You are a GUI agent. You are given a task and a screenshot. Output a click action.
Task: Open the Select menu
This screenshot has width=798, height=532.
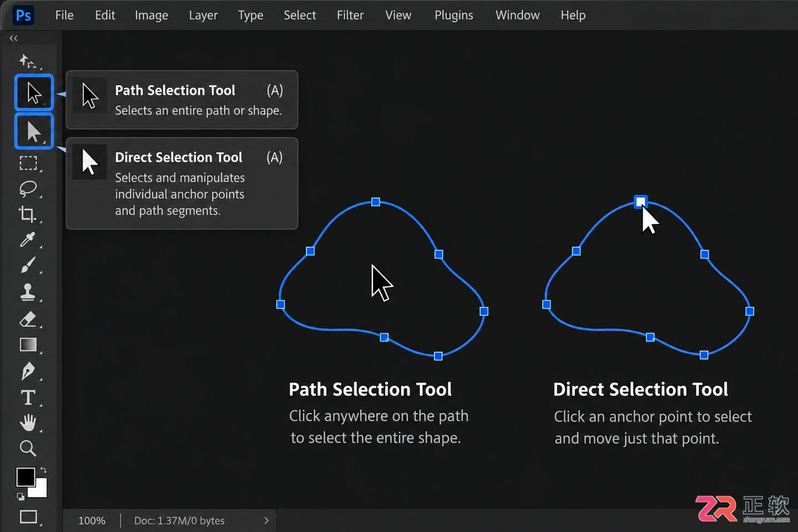300,15
